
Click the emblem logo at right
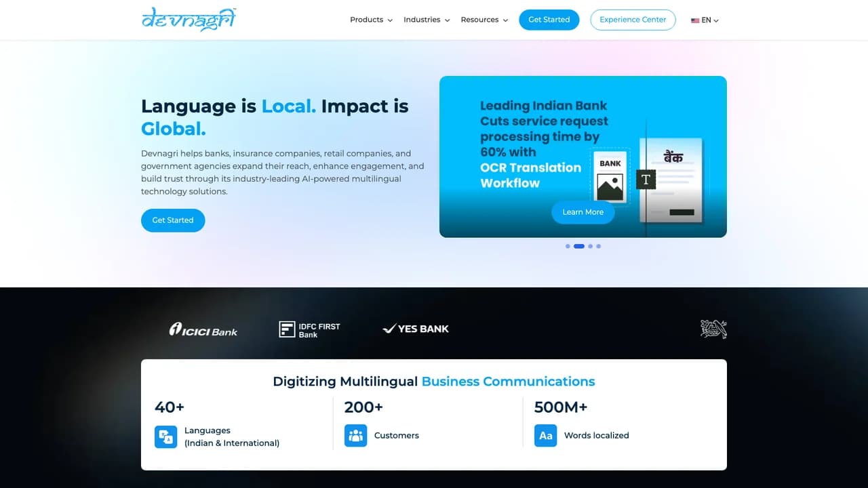(x=713, y=329)
